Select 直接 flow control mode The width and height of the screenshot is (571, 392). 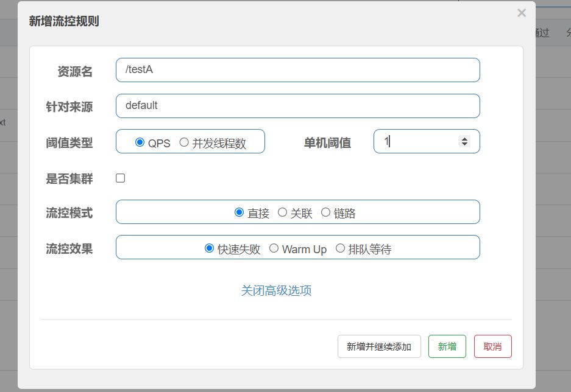[x=239, y=212]
